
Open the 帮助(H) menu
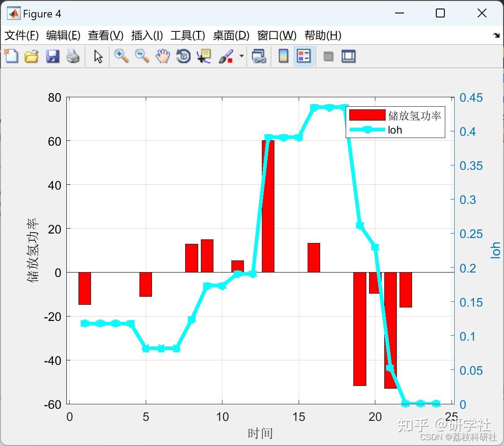(323, 35)
